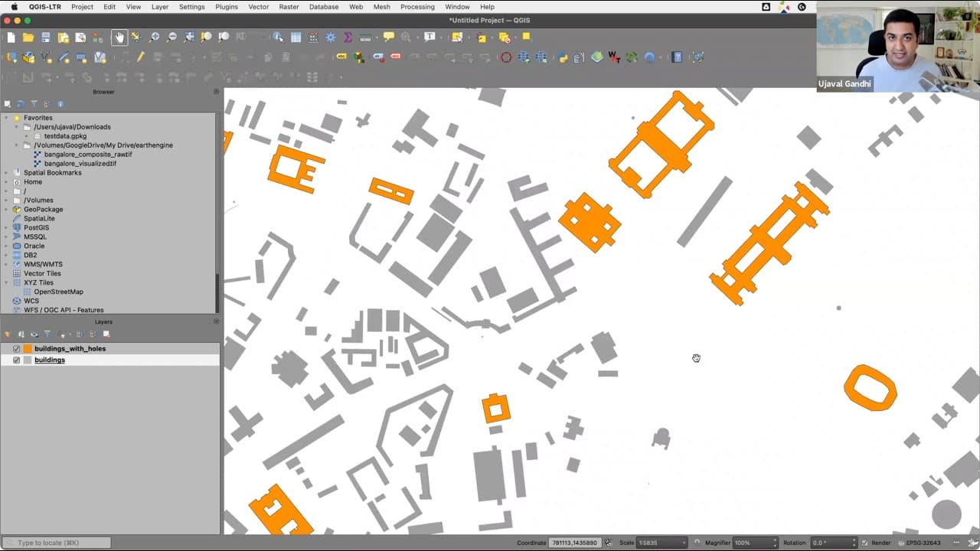Open the Python console icon

(x=563, y=57)
